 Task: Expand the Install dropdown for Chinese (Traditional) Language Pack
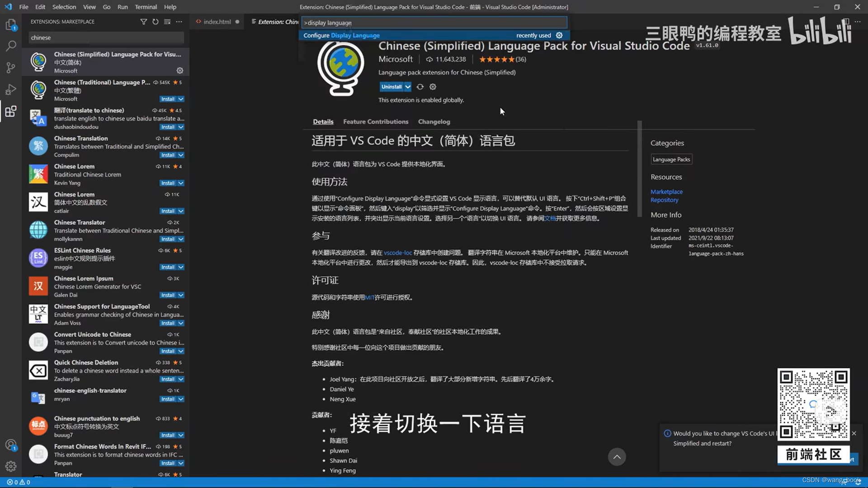[179, 99]
